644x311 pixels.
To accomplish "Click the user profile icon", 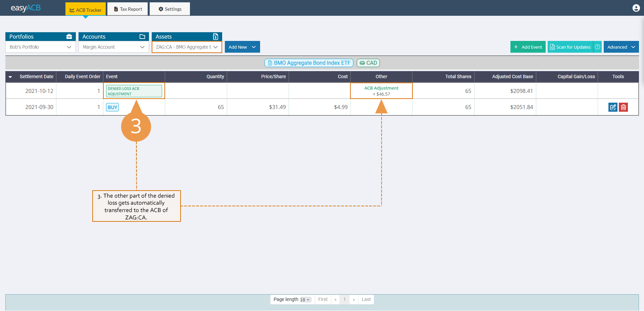I will 636,8.
